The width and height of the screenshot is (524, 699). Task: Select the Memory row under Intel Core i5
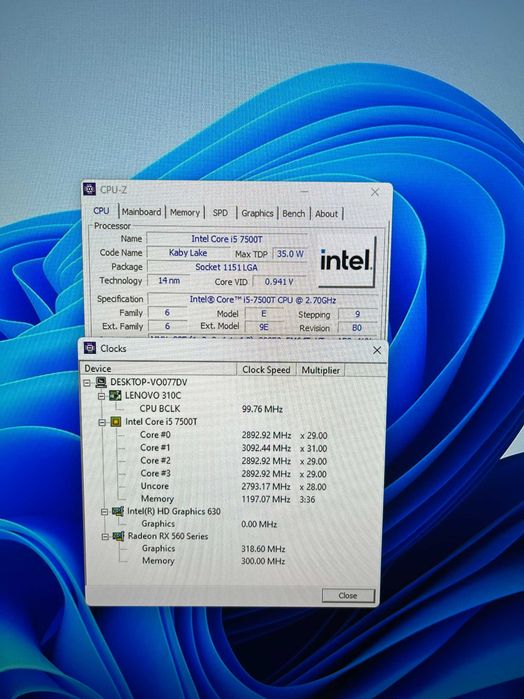pos(157,499)
